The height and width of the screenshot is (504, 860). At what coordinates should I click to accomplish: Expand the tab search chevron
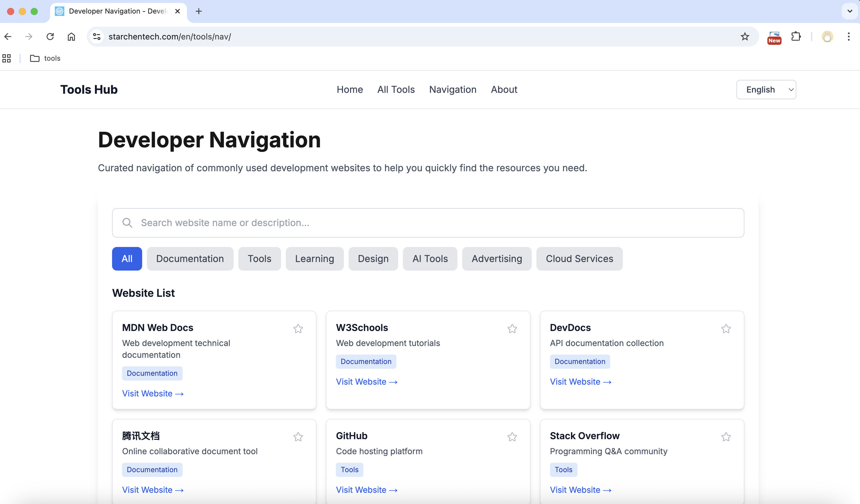click(850, 11)
